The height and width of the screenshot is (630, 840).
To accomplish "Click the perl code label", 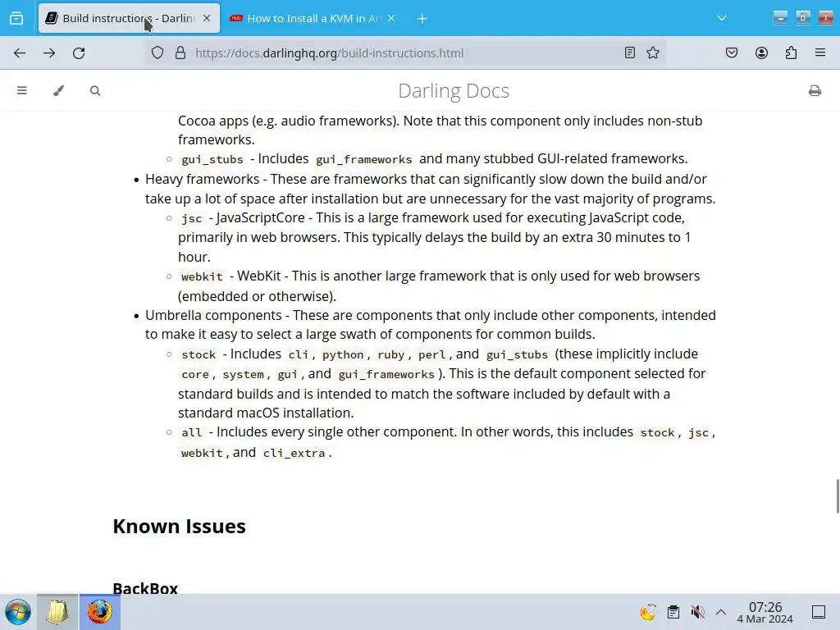I will pos(431,354).
